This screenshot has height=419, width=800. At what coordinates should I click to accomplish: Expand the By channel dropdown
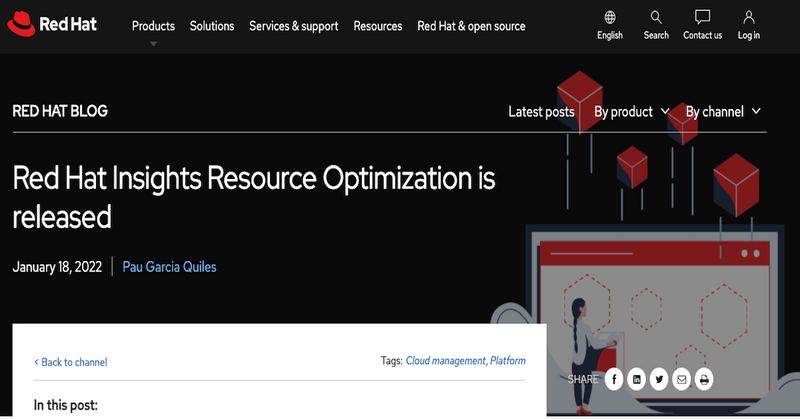(723, 112)
